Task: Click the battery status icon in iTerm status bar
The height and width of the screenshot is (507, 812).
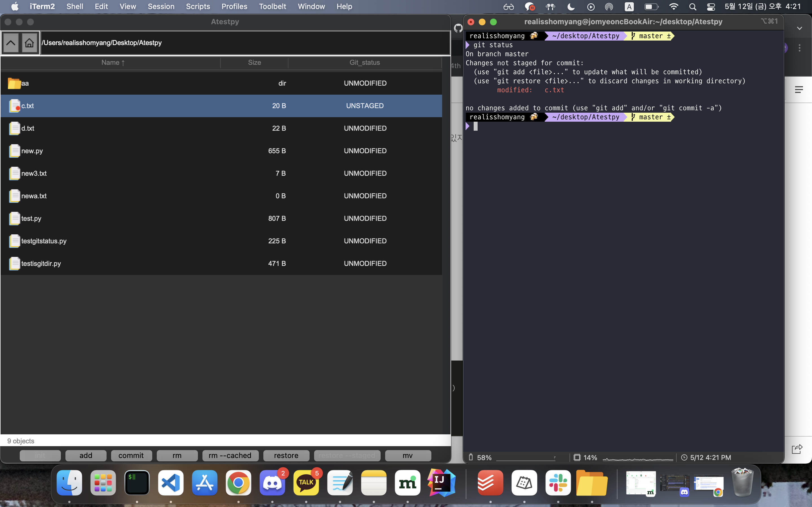Action: tap(471, 457)
